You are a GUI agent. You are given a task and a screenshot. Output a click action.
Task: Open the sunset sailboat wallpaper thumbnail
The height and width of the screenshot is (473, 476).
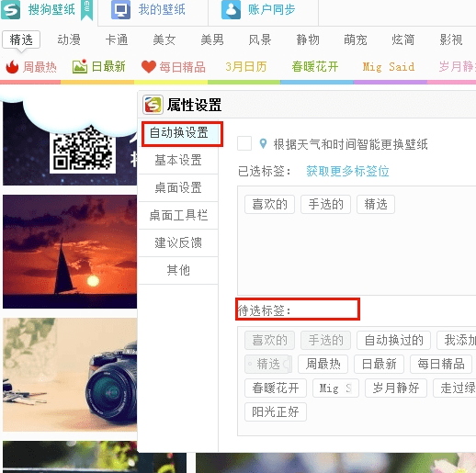click(70, 252)
